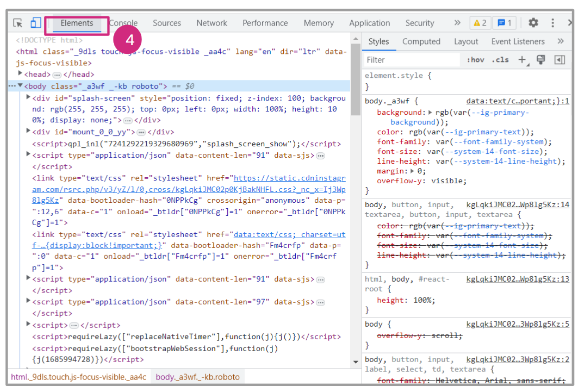Activate the inspect element picker icon
Viewport: 578px width, 392px height.
[18, 23]
